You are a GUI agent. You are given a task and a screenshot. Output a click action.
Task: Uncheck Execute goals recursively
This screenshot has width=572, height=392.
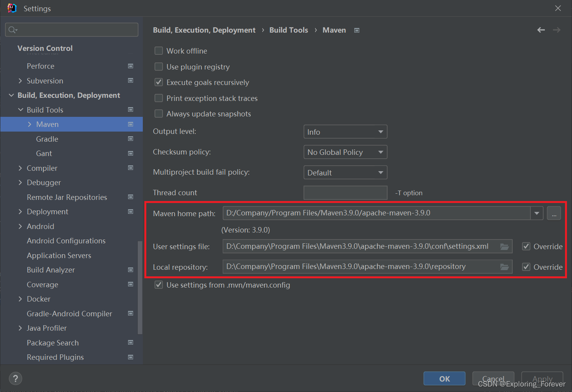click(159, 82)
